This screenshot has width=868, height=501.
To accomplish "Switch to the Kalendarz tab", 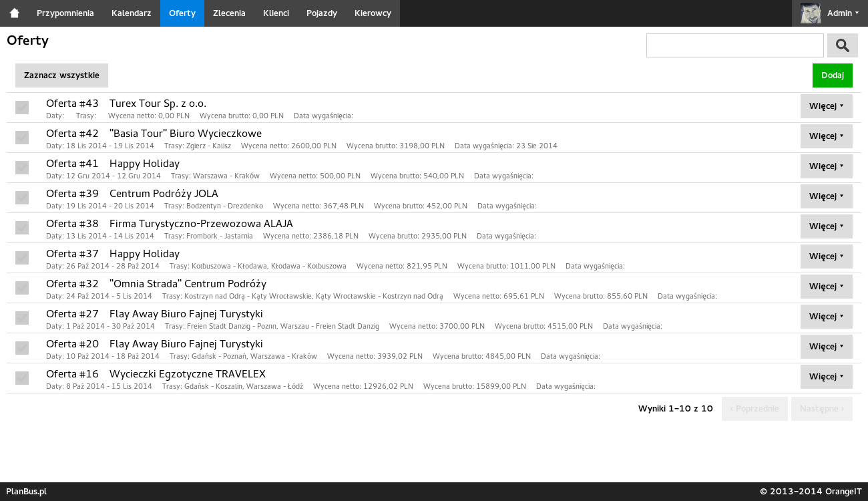I will point(132,13).
